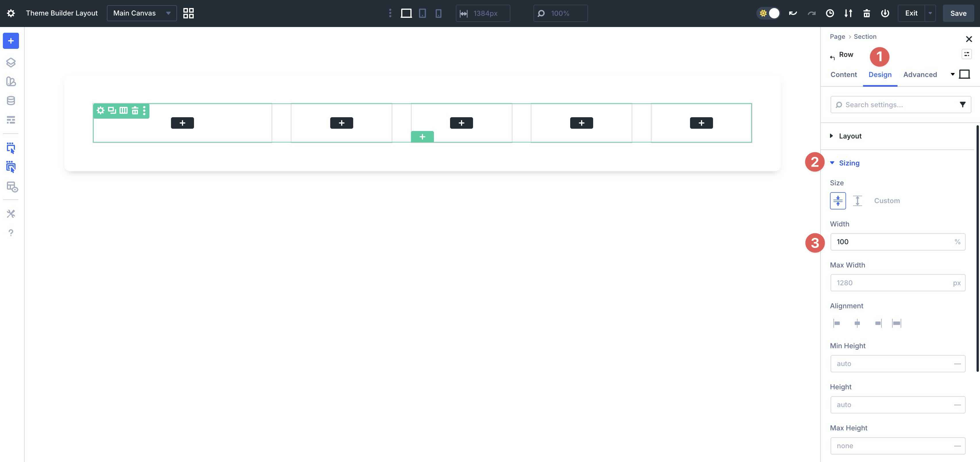Collapse the Sizing section
980x462 pixels.
point(849,163)
